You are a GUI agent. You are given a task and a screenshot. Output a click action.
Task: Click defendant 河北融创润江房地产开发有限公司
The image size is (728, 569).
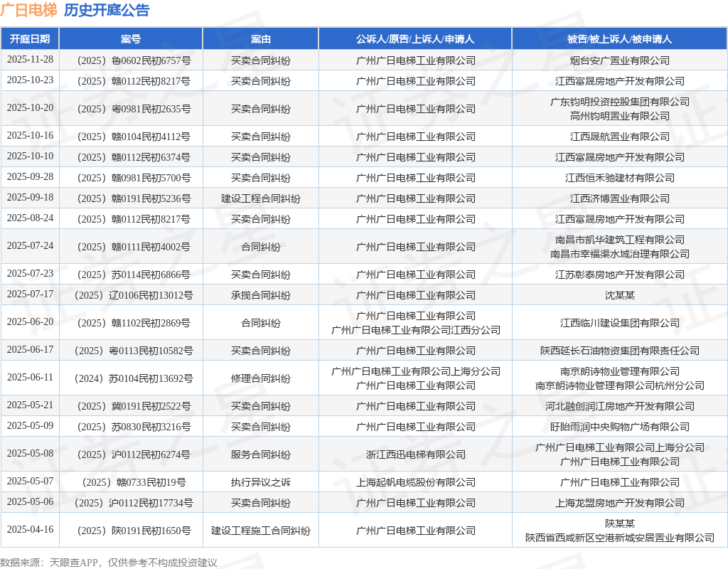(619, 406)
